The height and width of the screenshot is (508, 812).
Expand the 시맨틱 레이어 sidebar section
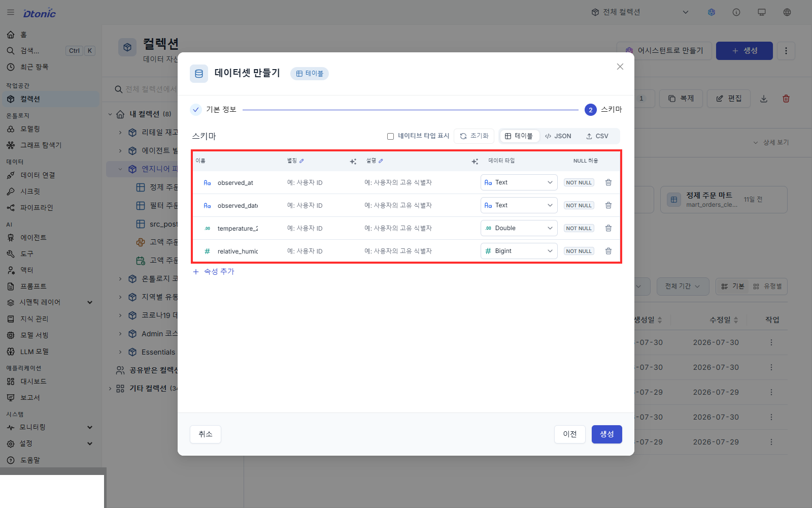pos(50,302)
